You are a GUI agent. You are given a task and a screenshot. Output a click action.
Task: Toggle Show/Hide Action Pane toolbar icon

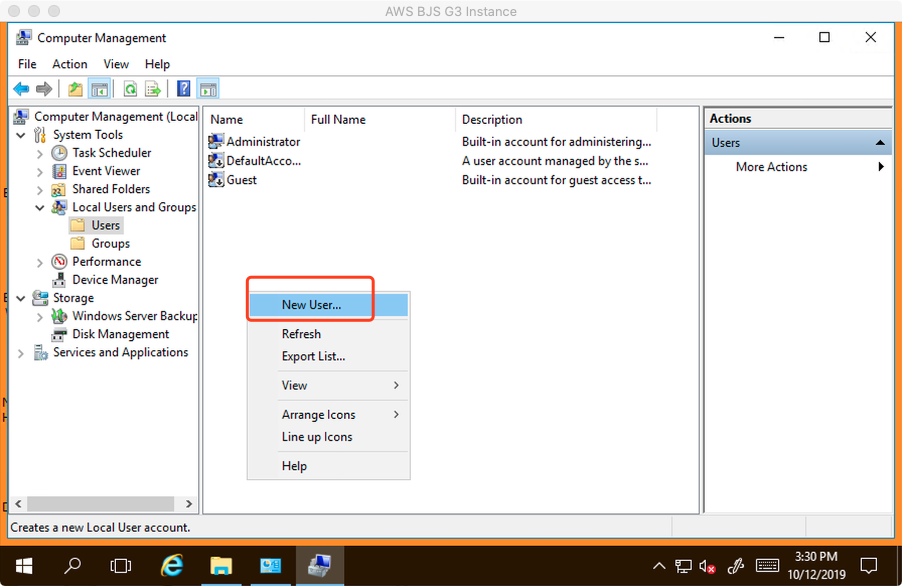[208, 89]
